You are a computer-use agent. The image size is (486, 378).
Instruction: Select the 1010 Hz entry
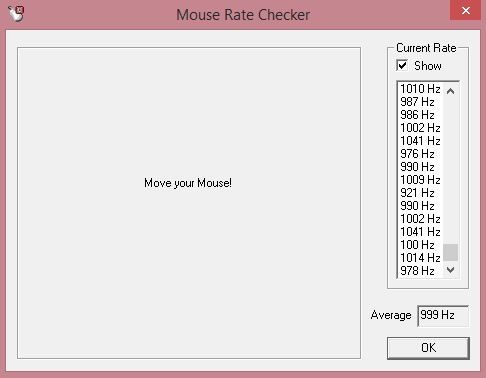[420, 89]
